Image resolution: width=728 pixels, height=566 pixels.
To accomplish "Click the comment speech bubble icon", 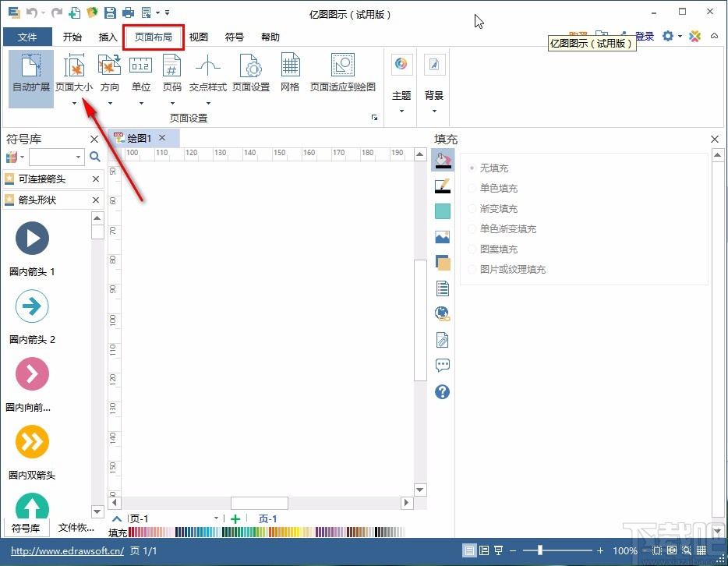I will pyautogui.click(x=443, y=366).
